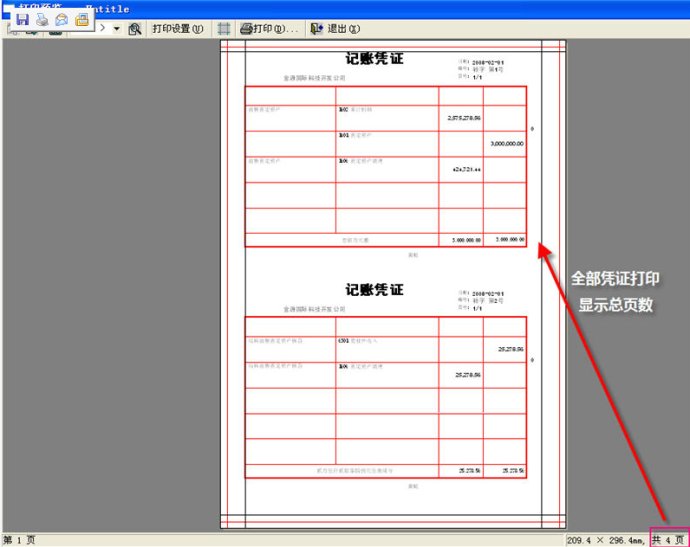This screenshot has height=547, width=690.
Task: Click the amount 2,575,278.56 in first voucher
Action: coord(464,118)
